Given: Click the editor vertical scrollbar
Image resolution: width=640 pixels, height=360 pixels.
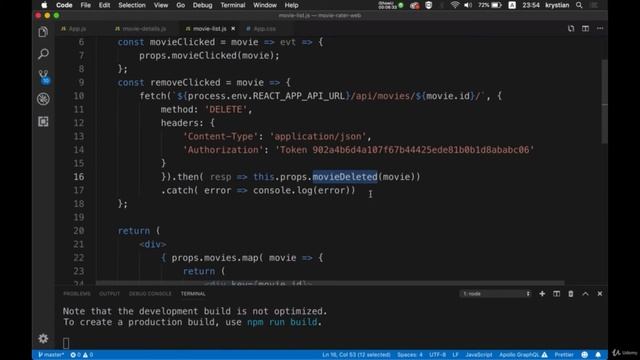Looking at the screenshot, I should pyautogui.click(x=604, y=102).
